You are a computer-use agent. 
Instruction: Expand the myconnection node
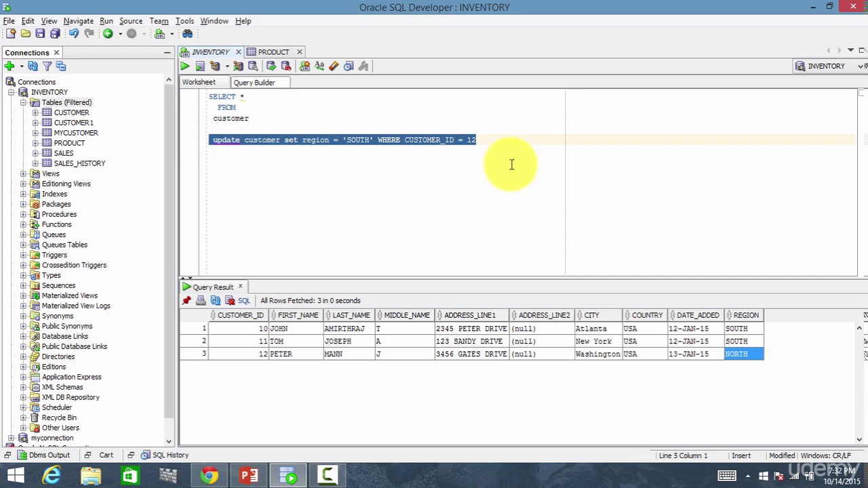tap(12, 438)
